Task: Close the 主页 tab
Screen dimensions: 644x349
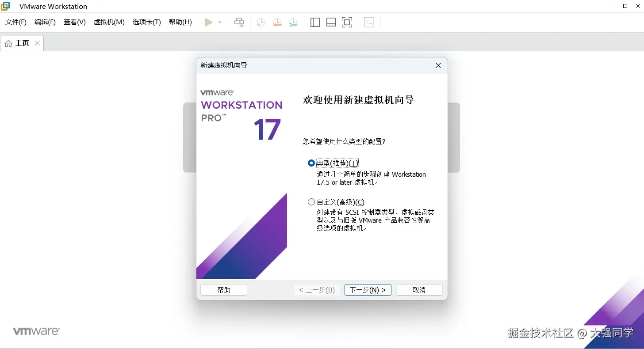Action: tap(37, 43)
